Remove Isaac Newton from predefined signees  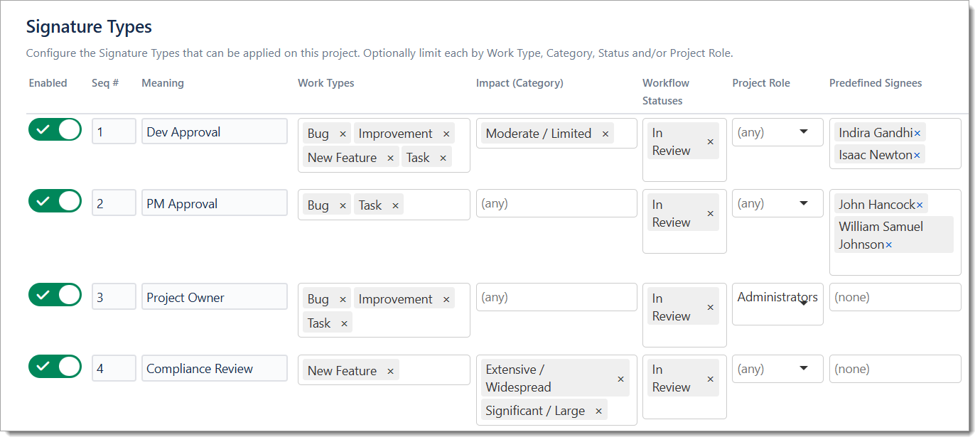917,155
